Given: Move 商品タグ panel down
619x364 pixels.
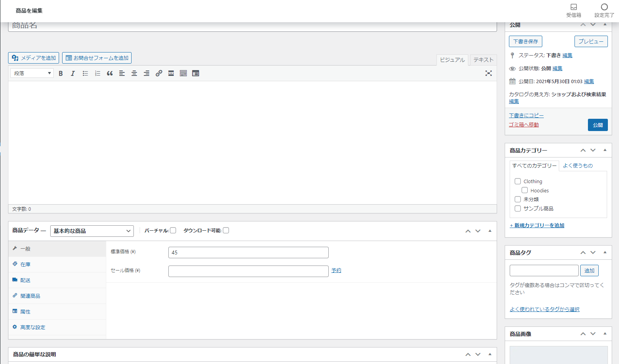Looking at the screenshot, I should pos(593,253).
